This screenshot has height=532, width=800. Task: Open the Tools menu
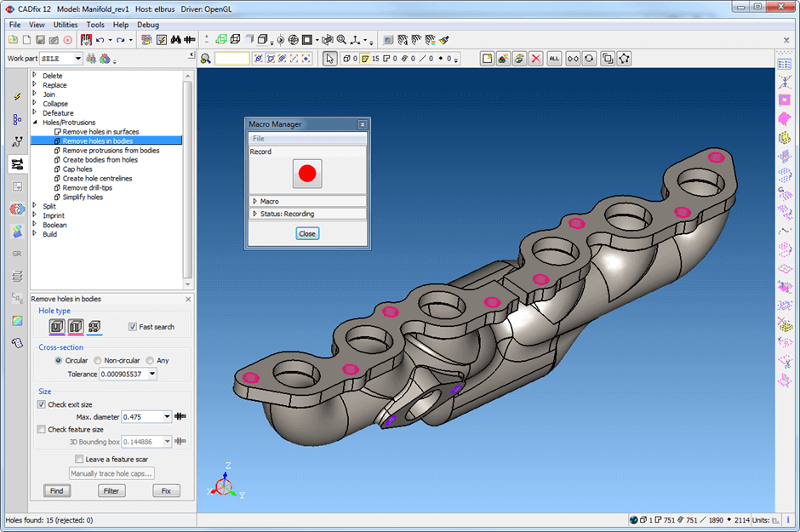click(x=95, y=25)
